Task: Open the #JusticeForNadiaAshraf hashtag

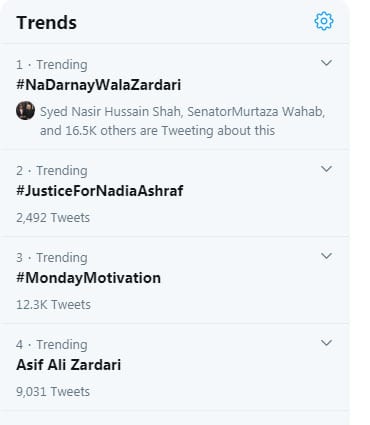Action: pyautogui.click(x=100, y=191)
